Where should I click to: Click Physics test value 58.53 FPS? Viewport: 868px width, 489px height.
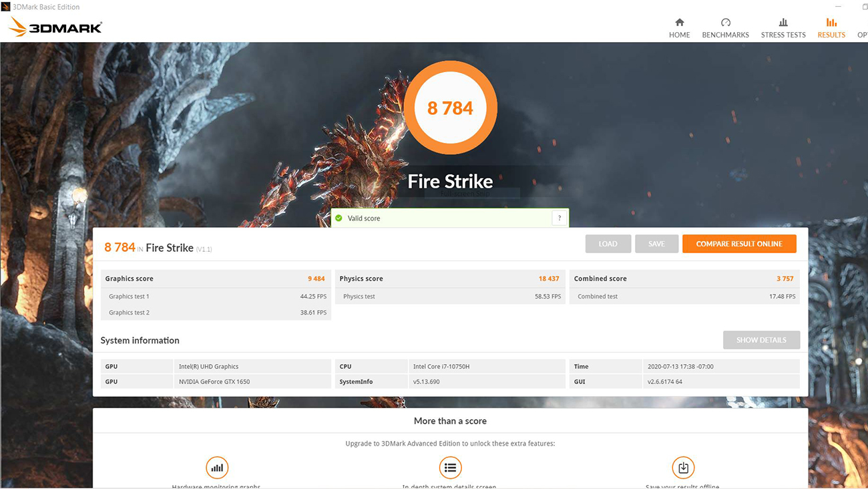[548, 297]
